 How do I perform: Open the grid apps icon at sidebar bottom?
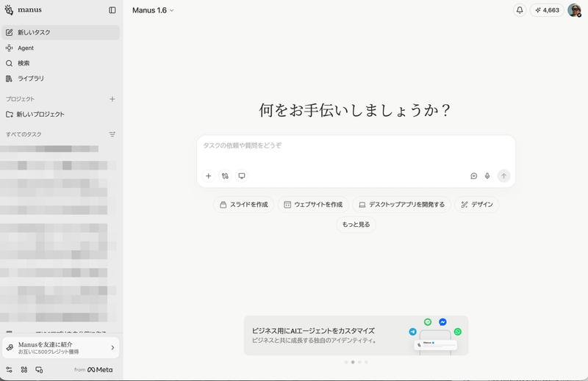(24, 370)
